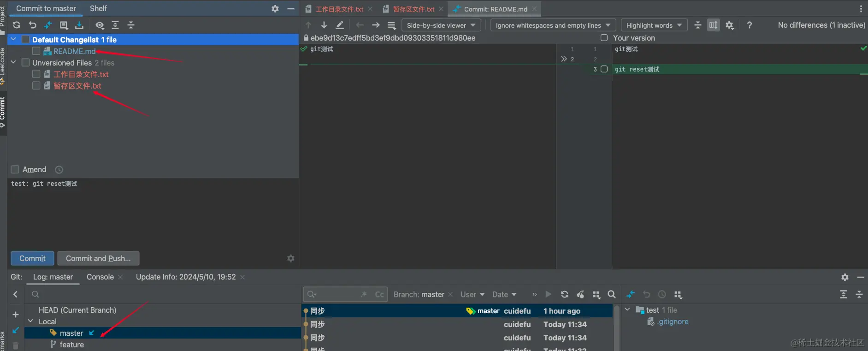Click Show Diff in the commit toolbar
Image resolution: width=868 pixels, height=351 pixels.
point(48,25)
